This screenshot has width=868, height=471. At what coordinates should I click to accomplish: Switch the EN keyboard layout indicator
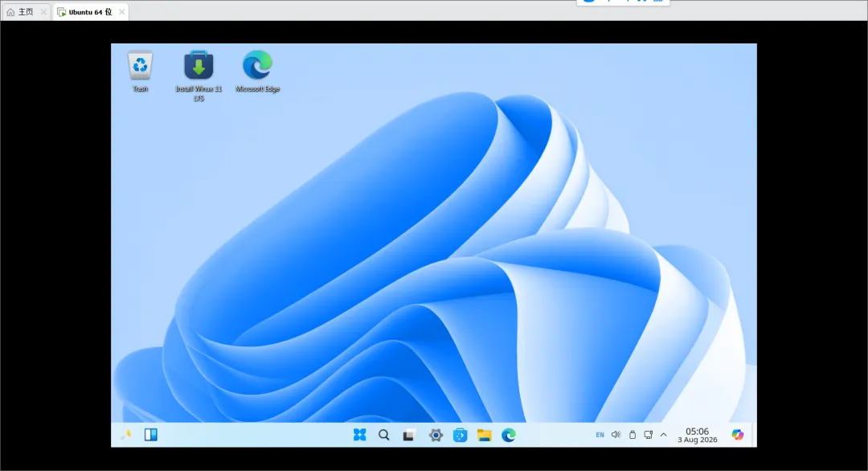pyautogui.click(x=600, y=435)
